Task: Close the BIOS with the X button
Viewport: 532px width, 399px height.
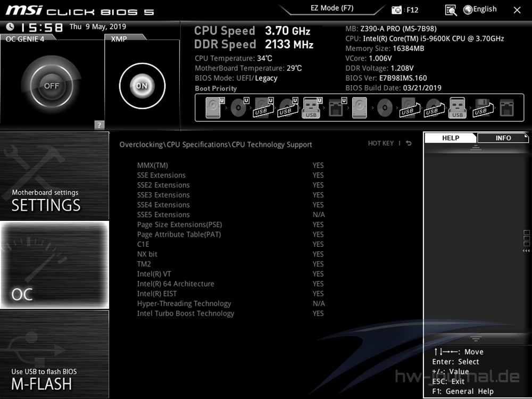Action: click(x=517, y=10)
